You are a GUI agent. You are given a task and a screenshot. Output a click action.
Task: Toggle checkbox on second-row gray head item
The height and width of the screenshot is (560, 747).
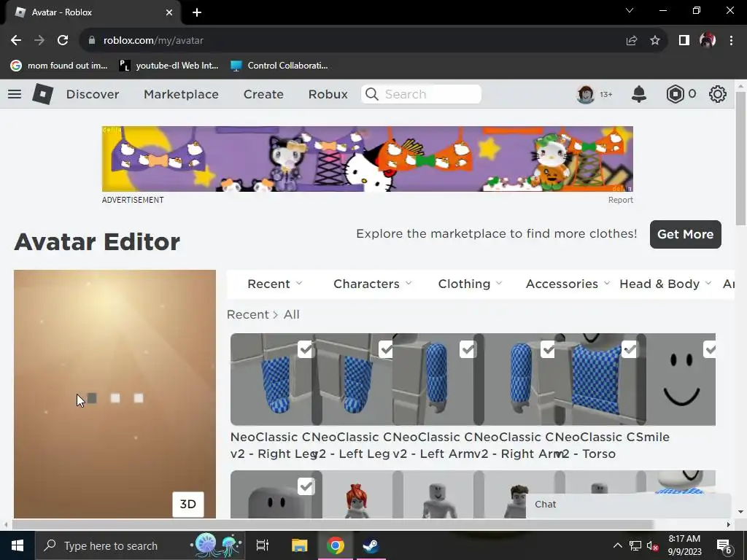coord(306,486)
